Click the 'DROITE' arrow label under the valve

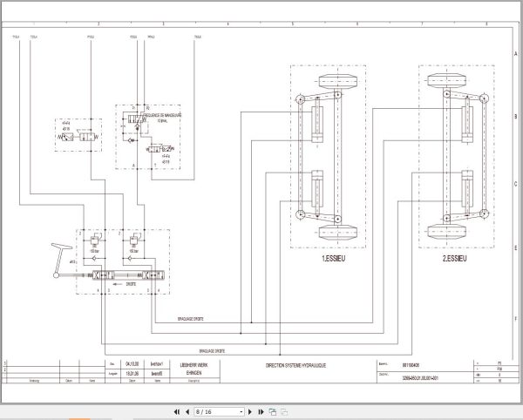(131, 284)
